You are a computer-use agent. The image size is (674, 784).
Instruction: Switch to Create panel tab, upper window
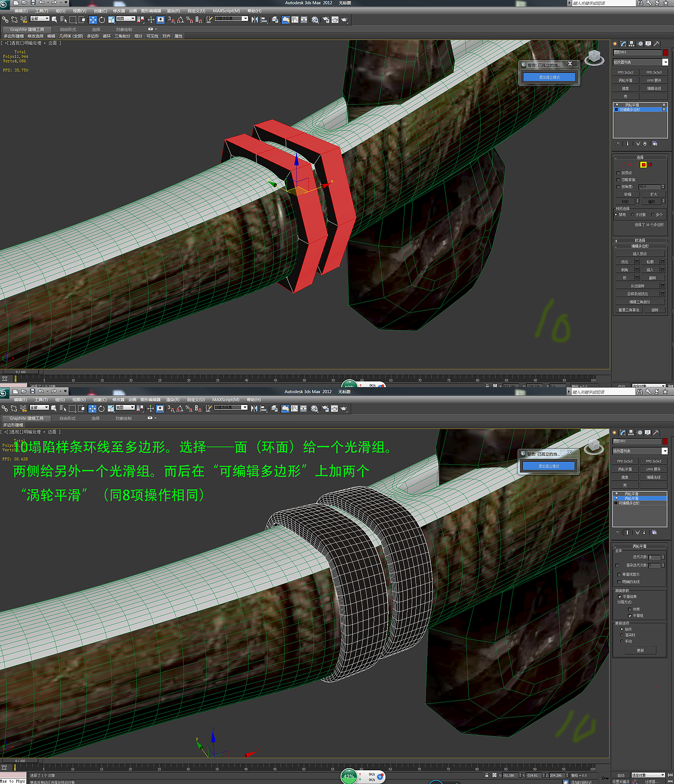pyautogui.click(x=614, y=44)
